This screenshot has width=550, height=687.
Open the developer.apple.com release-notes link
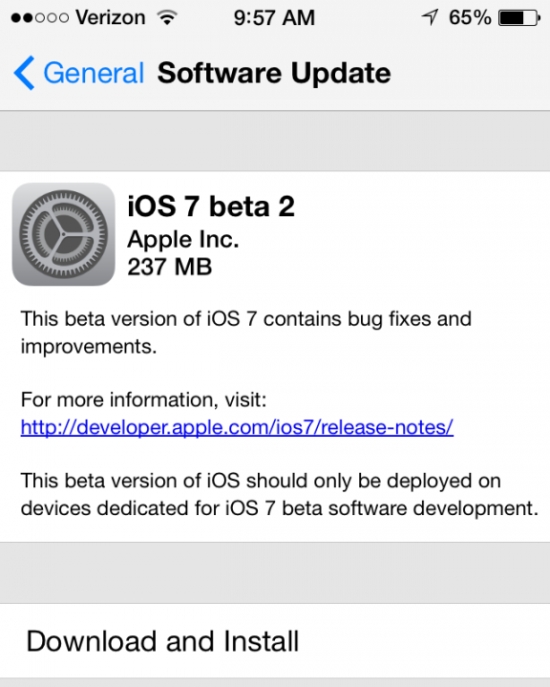[237, 427]
